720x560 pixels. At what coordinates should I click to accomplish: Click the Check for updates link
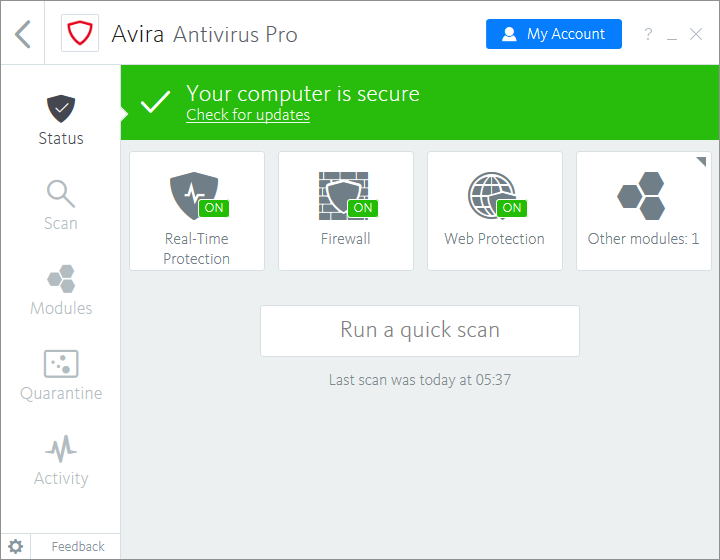pyautogui.click(x=248, y=115)
